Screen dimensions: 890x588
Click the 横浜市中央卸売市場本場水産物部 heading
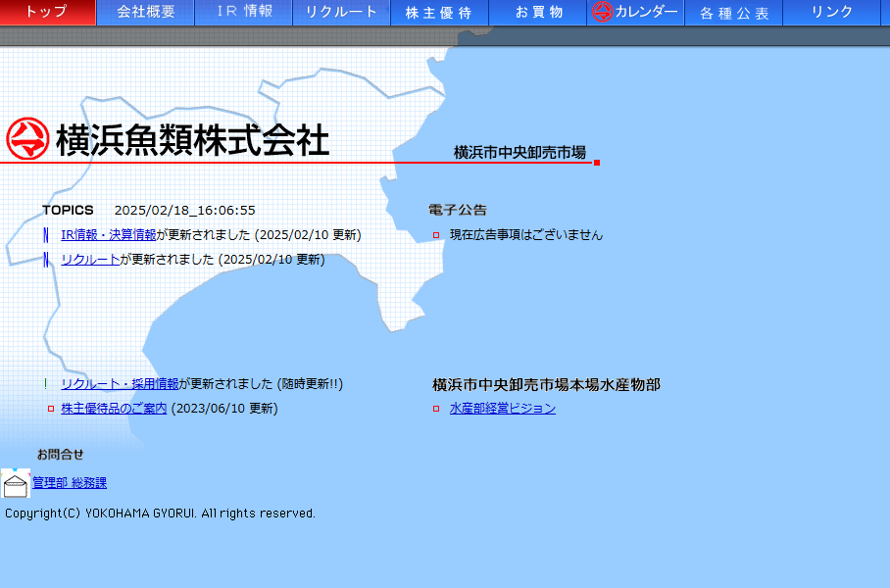point(546,385)
